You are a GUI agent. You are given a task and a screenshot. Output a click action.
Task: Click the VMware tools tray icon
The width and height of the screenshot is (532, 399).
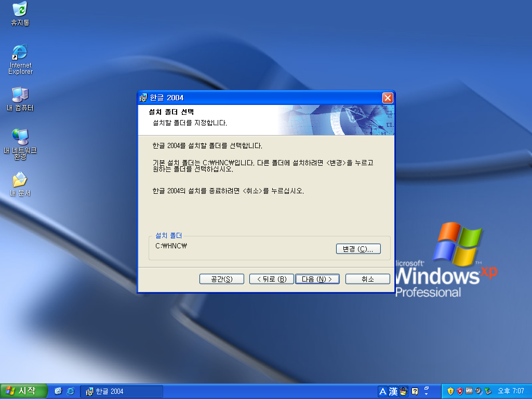point(469,391)
